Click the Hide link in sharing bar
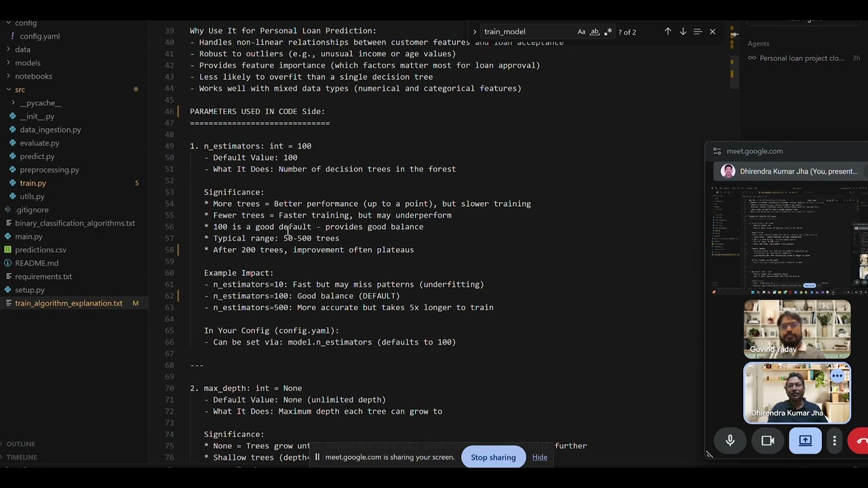 point(540,457)
